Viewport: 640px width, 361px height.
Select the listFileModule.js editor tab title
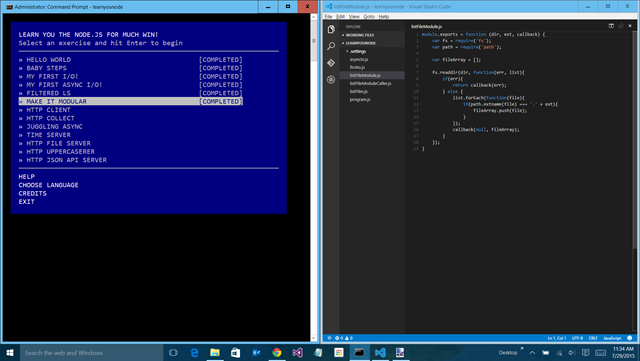pyautogui.click(x=426, y=27)
